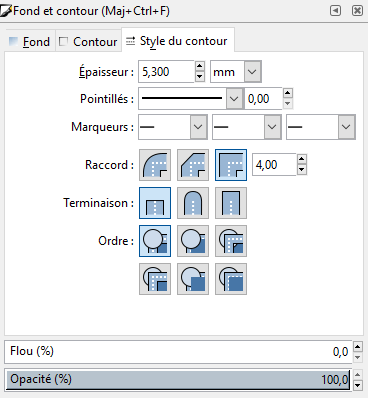Open the first Marqueurs start marker dropdown
The height and width of the screenshot is (398, 368).
tap(173, 127)
